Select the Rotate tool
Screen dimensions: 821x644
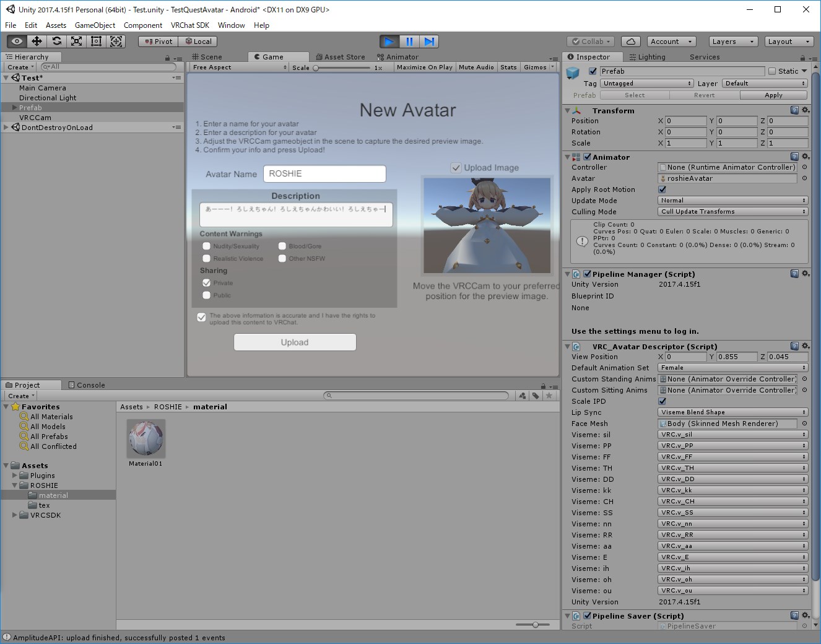pyautogui.click(x=57, y=41)
